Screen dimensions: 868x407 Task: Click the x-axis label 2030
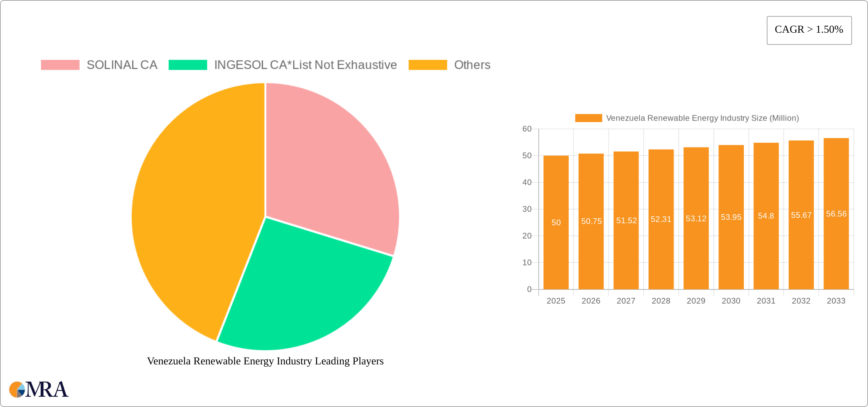tap(731, 301)
